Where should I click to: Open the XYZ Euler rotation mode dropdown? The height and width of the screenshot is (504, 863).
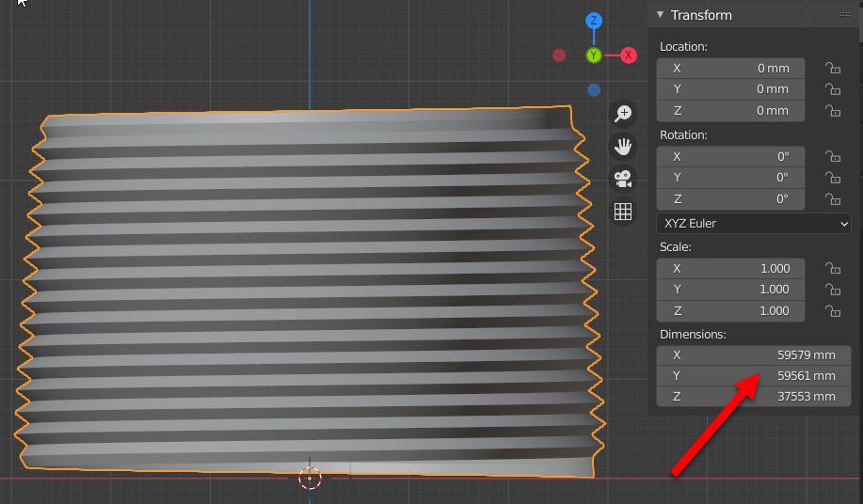point(754,224)
